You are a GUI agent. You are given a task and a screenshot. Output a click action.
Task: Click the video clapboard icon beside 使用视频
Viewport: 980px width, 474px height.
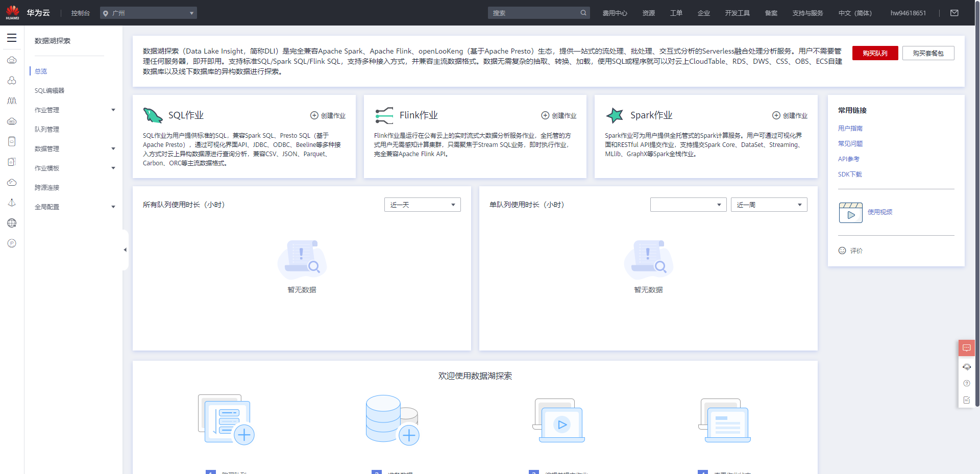(x=851, y=212)
